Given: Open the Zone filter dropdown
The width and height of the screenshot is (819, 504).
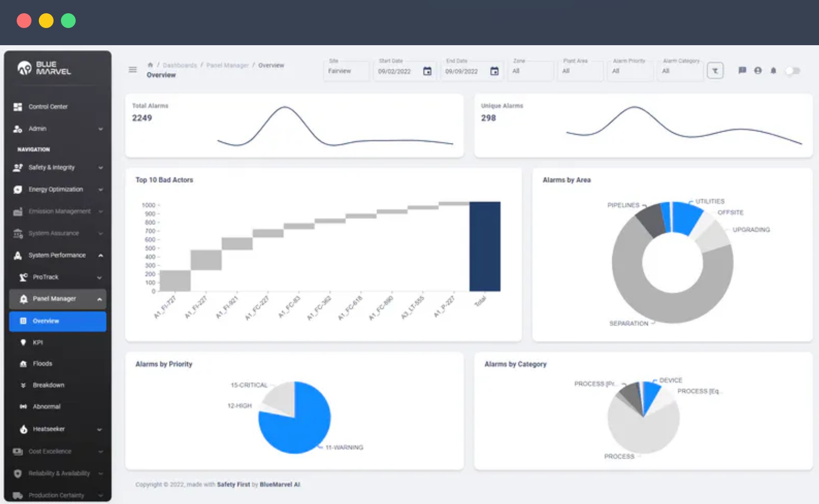Looking at the screenshot, I should (530, 71).
